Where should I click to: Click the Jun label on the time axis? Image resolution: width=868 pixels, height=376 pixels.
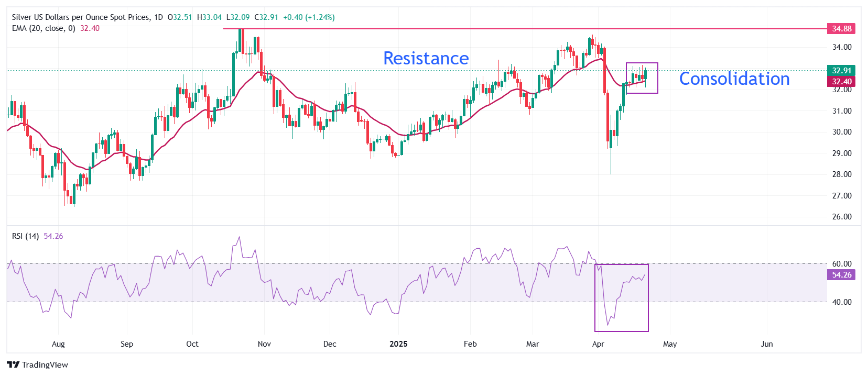coord(767,344)
